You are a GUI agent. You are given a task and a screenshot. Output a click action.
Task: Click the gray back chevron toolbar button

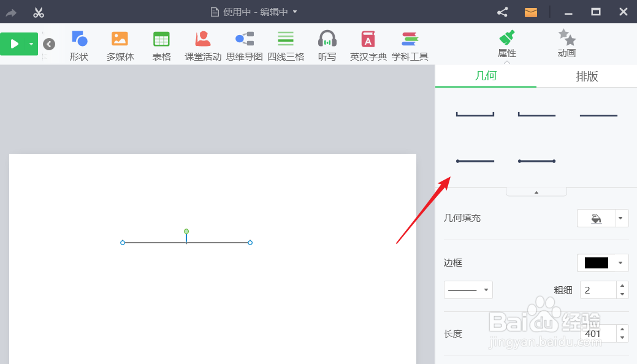(49, 44)
